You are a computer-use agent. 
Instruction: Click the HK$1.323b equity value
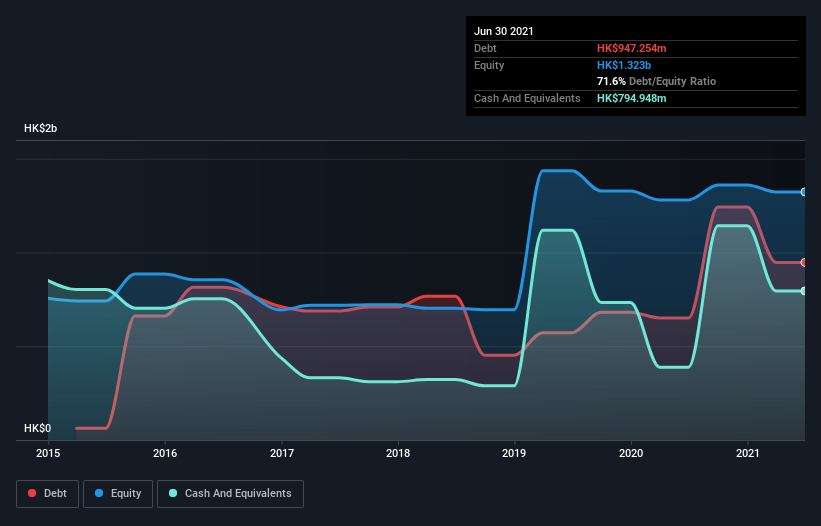click(x=624, y=65)
